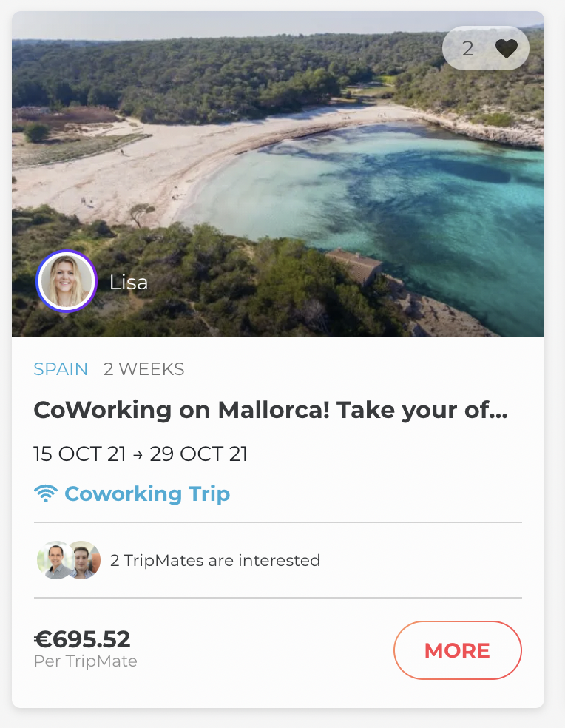Click the €695.52 price
The image size is (565, 728).
pos(82,638)
